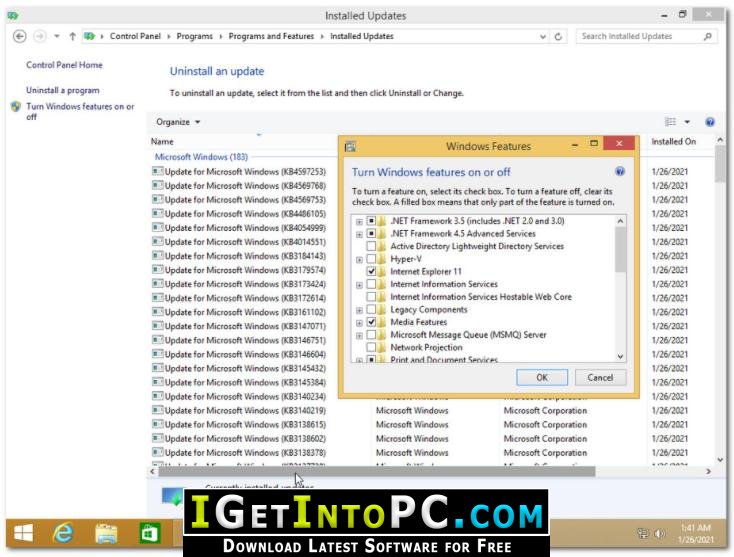The height and width of the screenshot is (557, 734).
Task: Select Update for Microsoft Windows (KB4486105)
Action: coord(245,213)
